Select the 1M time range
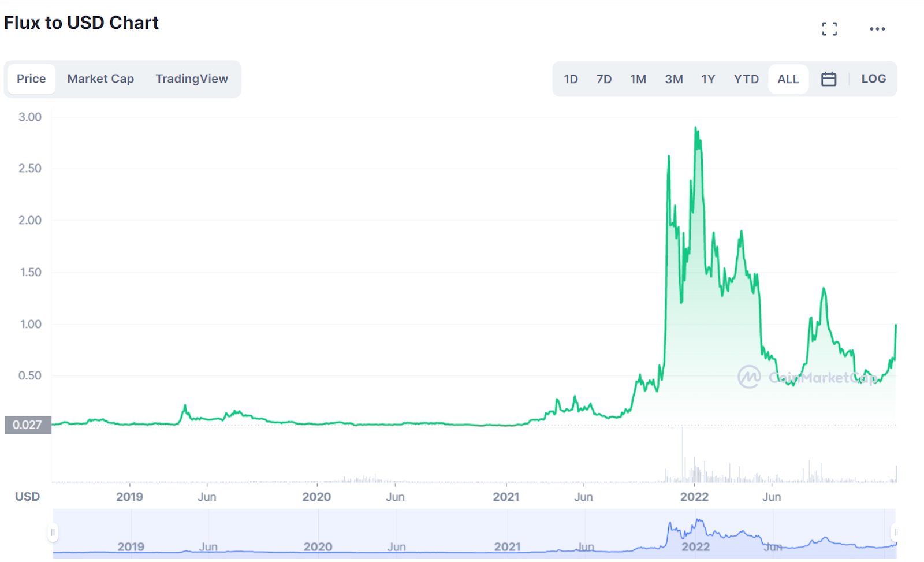The height and width of the screenshot is (562, 924). [638, 79]
